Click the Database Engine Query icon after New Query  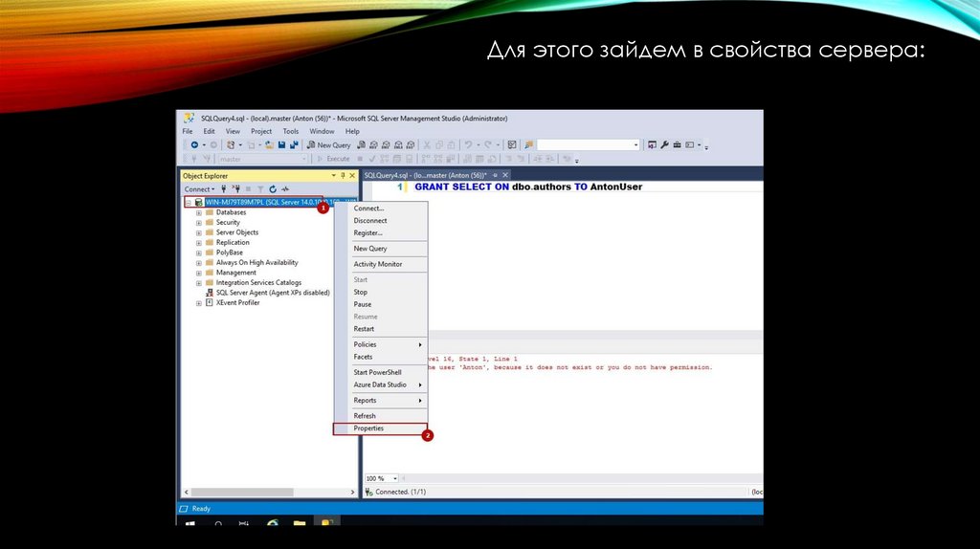click(x=361, y=144)
